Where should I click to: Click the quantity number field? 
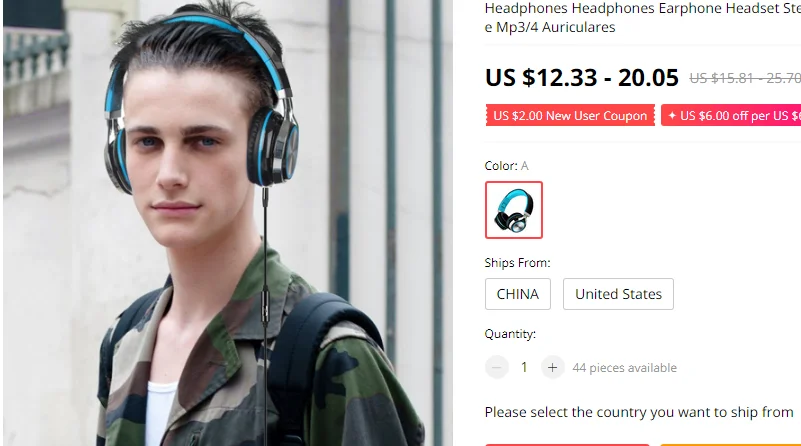[524, 367]
